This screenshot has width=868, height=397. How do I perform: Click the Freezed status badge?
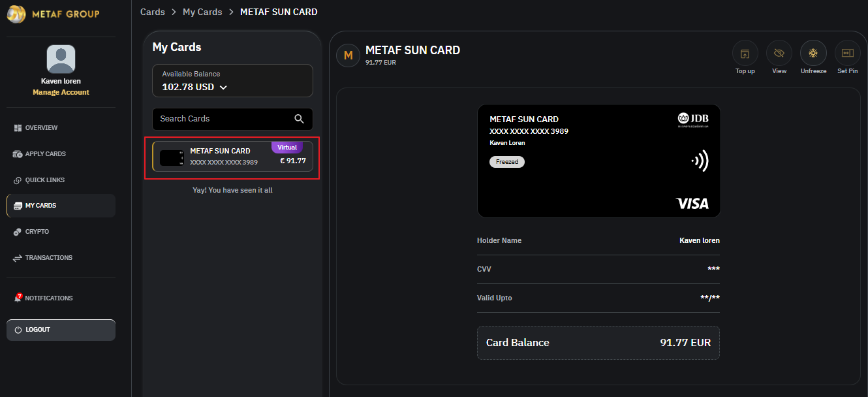click(507, 162)
